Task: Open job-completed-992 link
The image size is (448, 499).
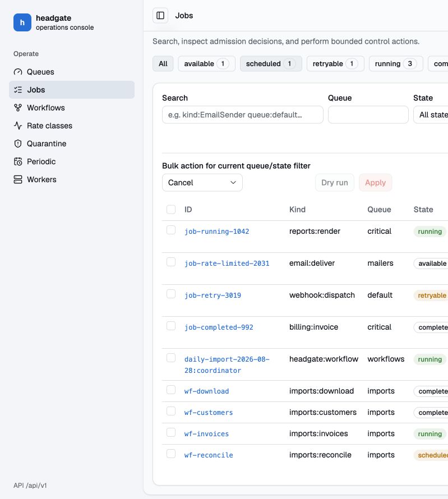Action: pos(219,327)
